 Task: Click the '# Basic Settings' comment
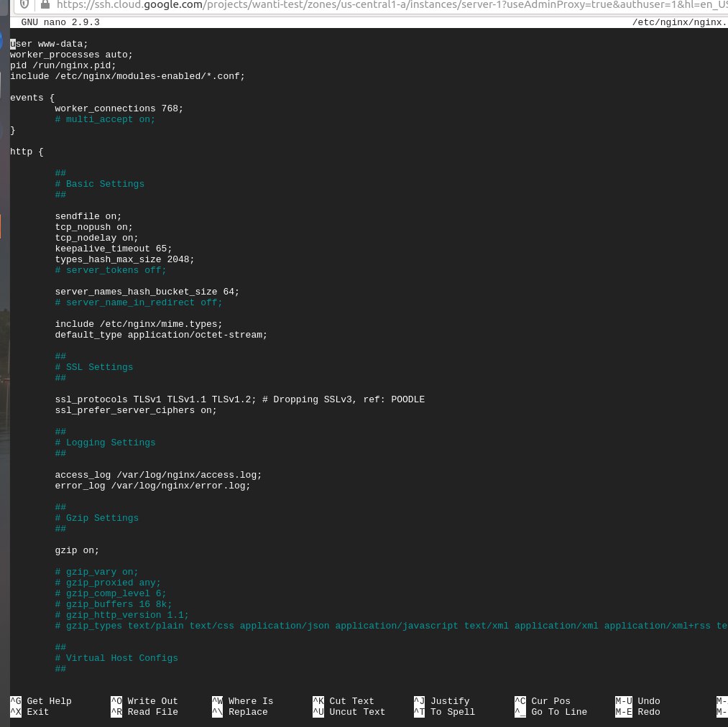(99, 184)
